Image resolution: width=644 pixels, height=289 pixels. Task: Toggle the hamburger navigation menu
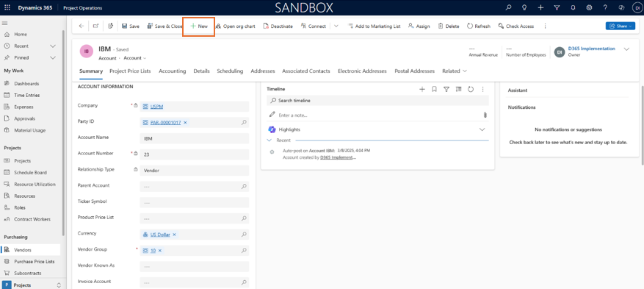tap(5, 23)
